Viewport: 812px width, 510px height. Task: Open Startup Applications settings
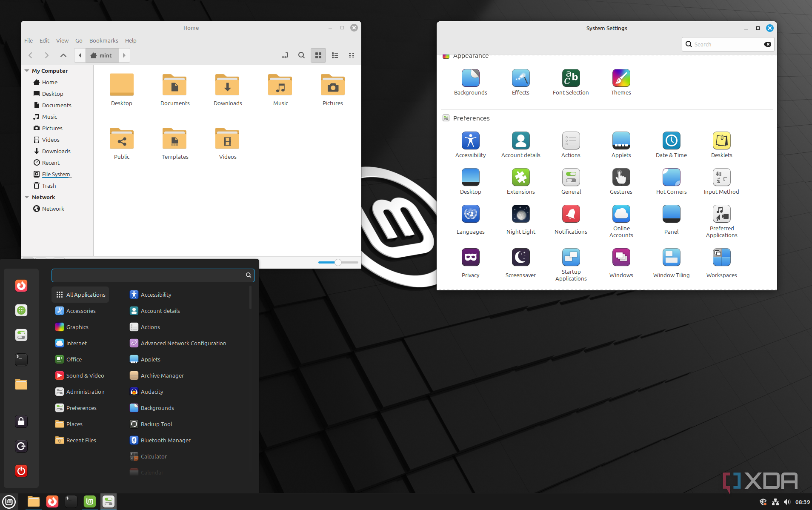(x=571, y=265)
